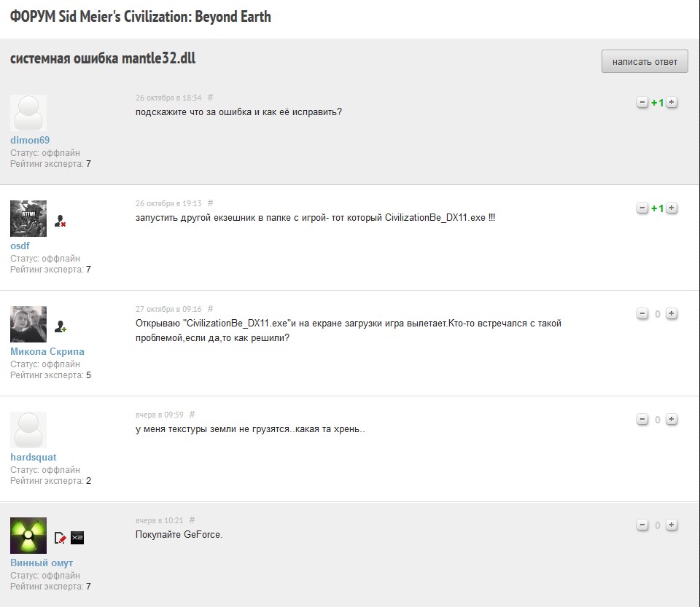Open the osdf username link
The image size is (700, 607).
pyautogui.click(x=20, y=246)
